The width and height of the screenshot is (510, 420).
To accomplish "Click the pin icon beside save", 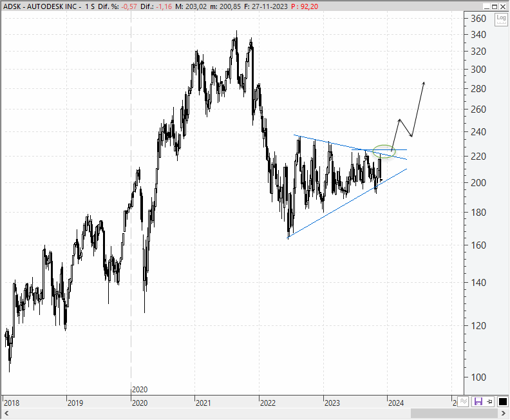I will click(489, 402).
